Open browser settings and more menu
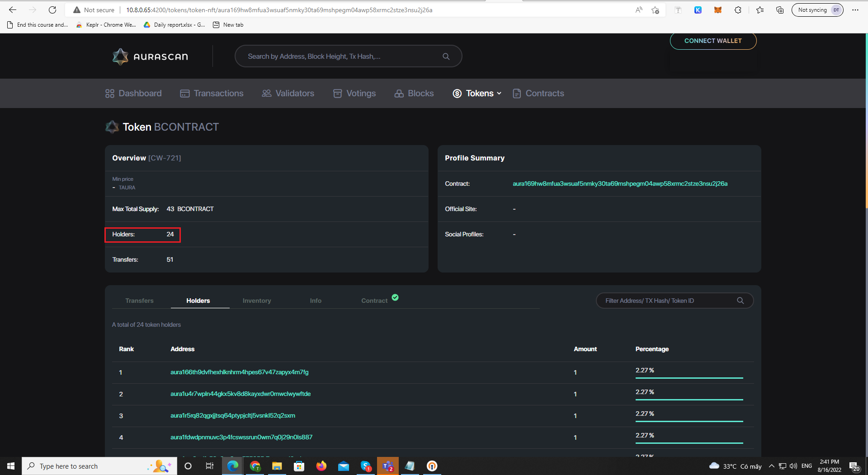This screenshot has height=475, width=868. click(855, 10)
